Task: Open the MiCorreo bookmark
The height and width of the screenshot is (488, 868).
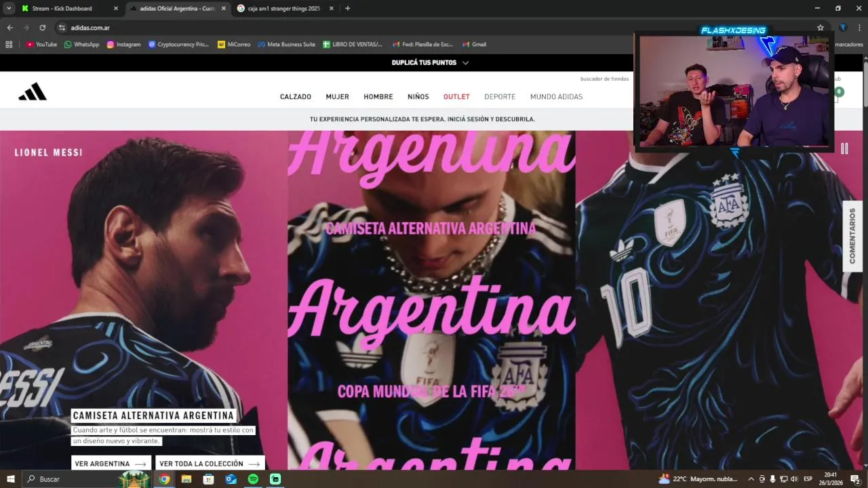Action: pos(234,44)
